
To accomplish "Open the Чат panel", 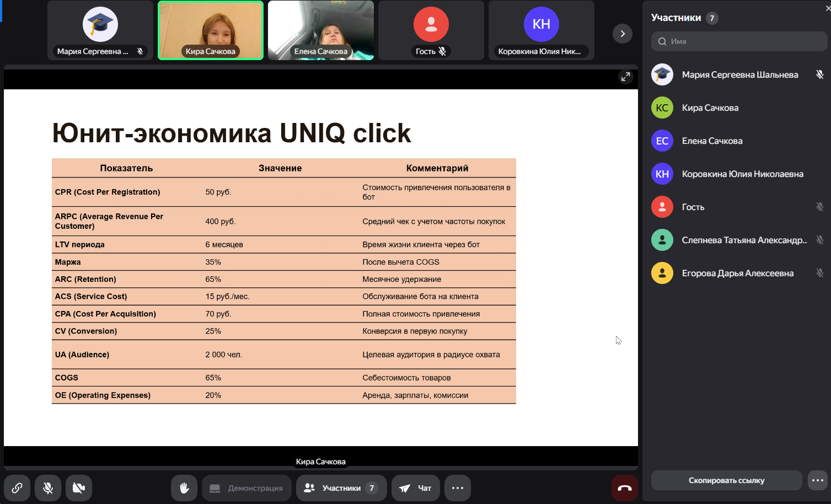I will point(416,488).
